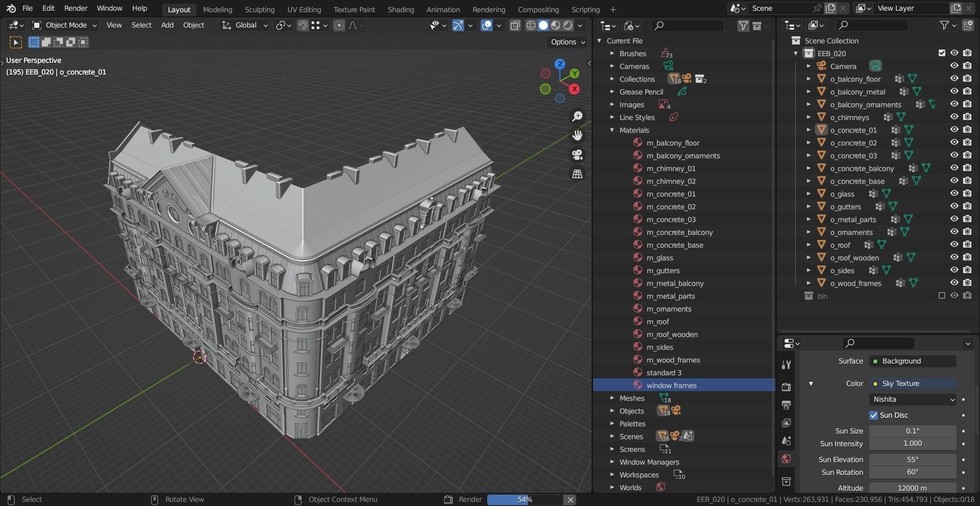Switch perspective/orthographic grid icon

coord(577,174)
